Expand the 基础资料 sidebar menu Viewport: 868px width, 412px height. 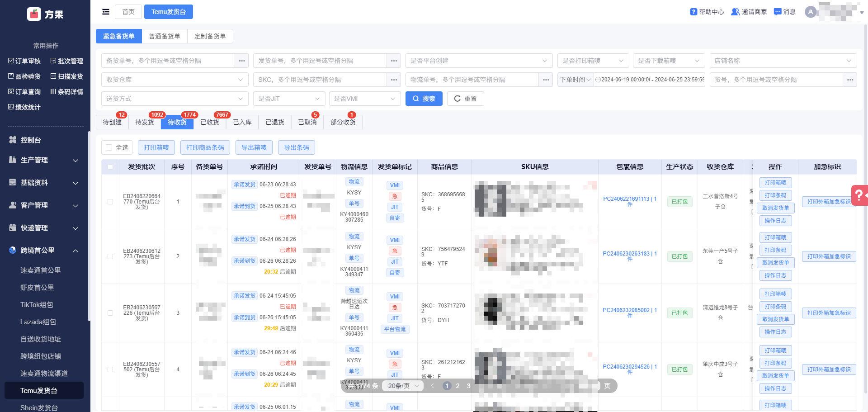pos(44,183)
